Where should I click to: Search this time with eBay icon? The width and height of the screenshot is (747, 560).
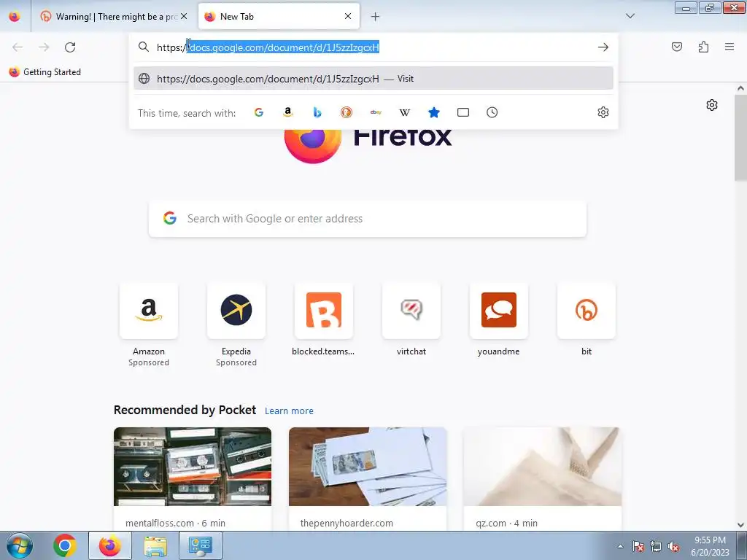pyautogui.click(x=376, y=112)
